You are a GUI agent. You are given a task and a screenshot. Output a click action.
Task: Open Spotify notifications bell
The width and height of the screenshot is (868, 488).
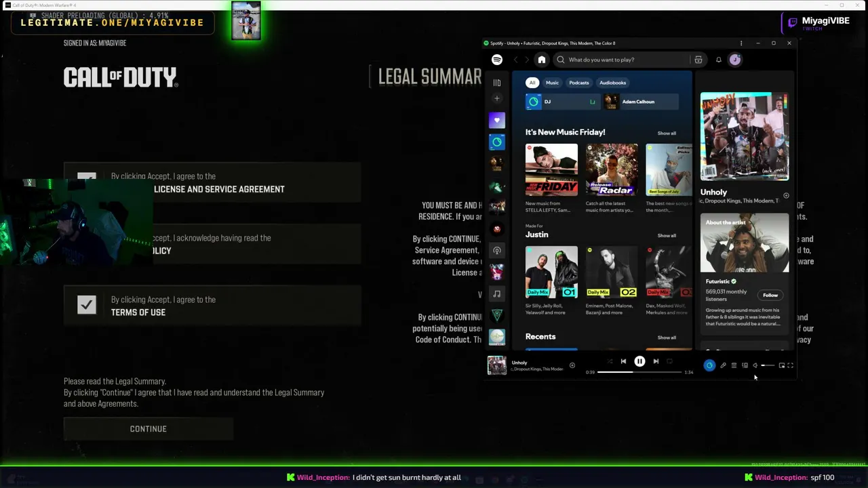[719, 60]
